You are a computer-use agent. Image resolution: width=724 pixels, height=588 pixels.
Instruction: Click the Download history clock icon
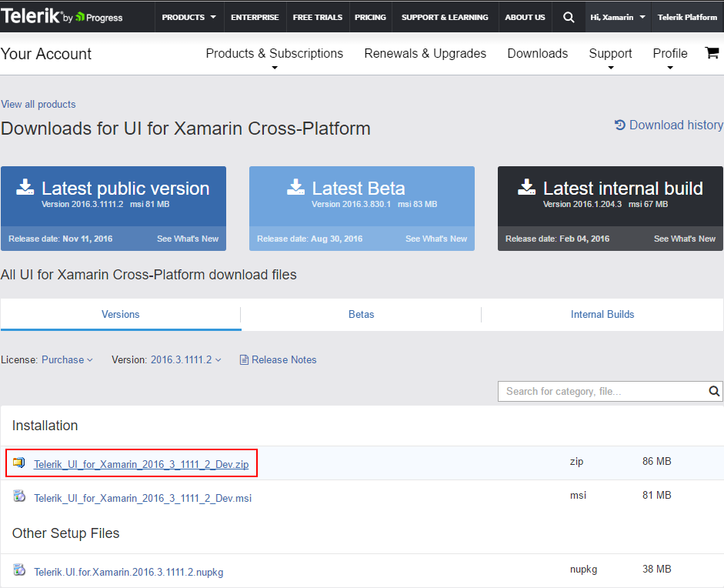click(619, 125)
